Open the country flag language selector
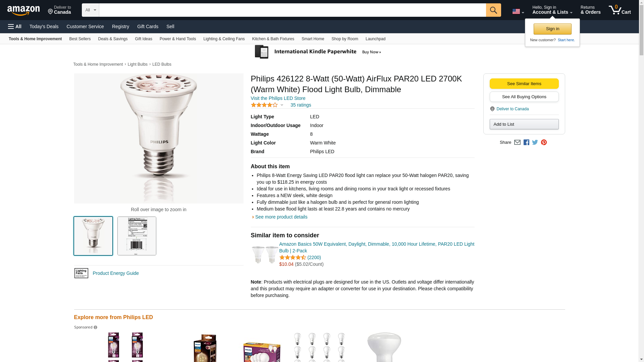The height and width of the screenshot is (362, 644). click(518, 11)
